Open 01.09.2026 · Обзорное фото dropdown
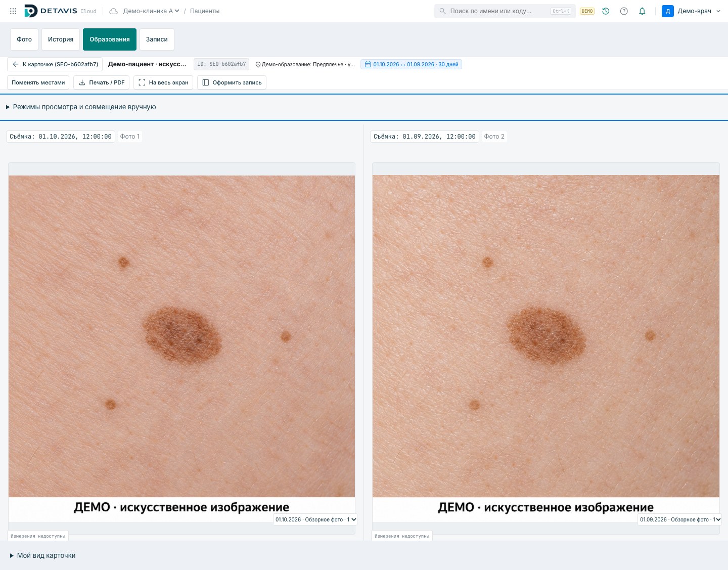 pos(680,519)
